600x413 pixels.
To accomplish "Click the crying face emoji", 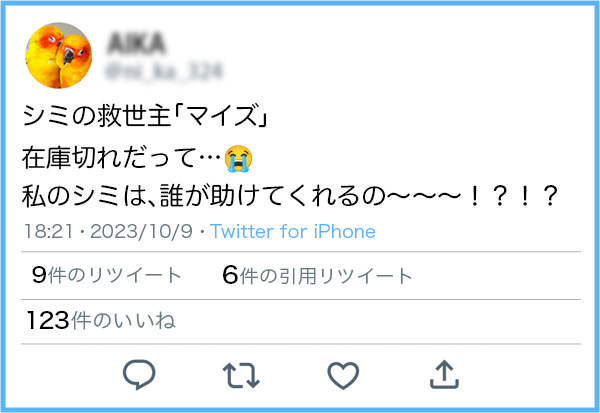I will coord(238,158).
